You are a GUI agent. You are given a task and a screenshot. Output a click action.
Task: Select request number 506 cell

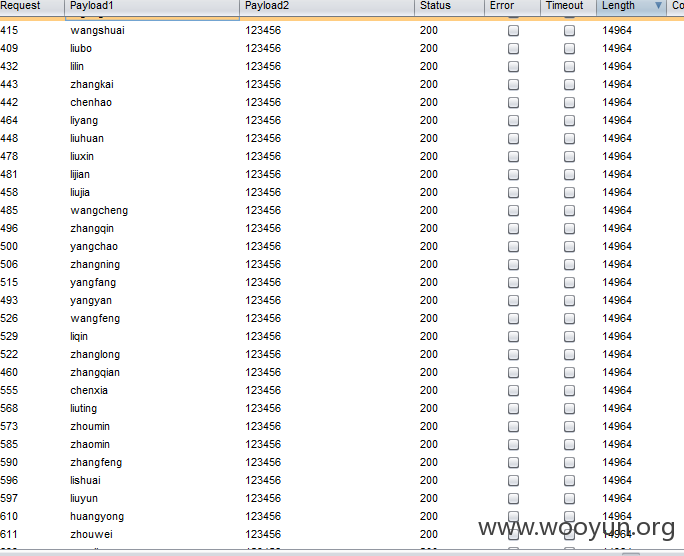point(32,264)
